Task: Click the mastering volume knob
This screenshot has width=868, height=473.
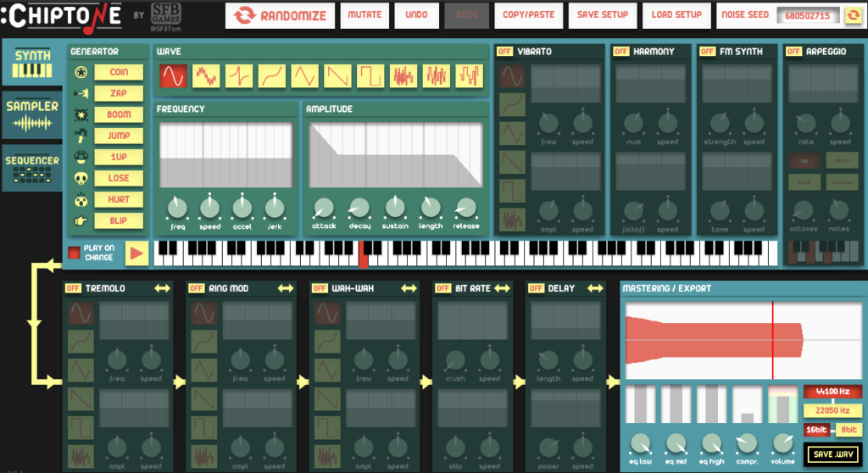Action: coord(782,443)
